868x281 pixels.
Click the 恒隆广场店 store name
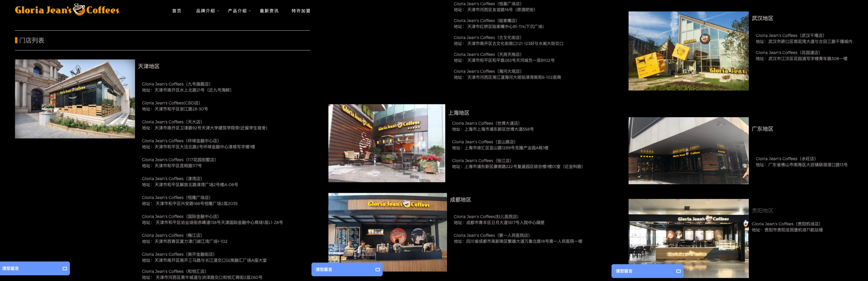pos(176,197)
